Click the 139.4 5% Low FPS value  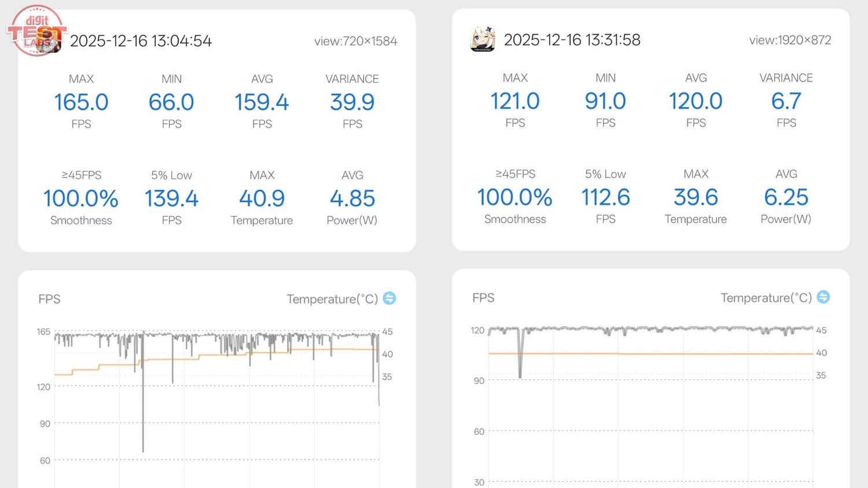[171, 198]
